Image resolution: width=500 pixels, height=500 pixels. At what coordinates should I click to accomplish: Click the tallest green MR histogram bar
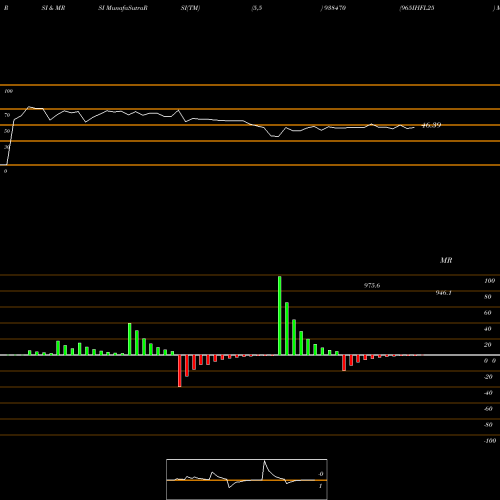[280, 315]
